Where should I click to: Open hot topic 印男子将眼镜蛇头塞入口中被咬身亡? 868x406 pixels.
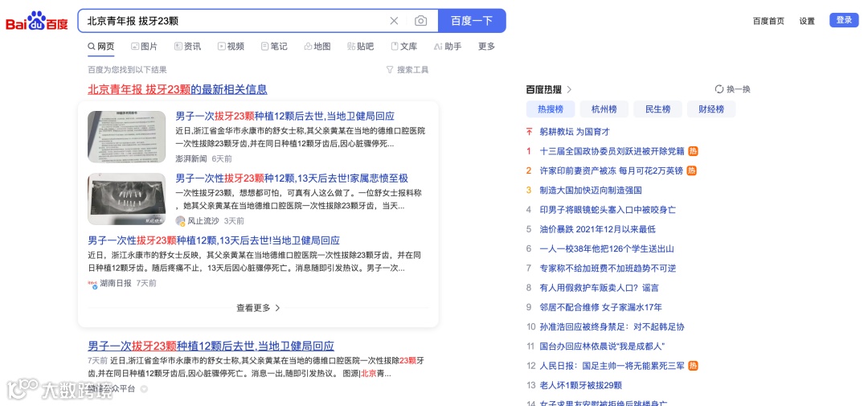click(608, 210)
